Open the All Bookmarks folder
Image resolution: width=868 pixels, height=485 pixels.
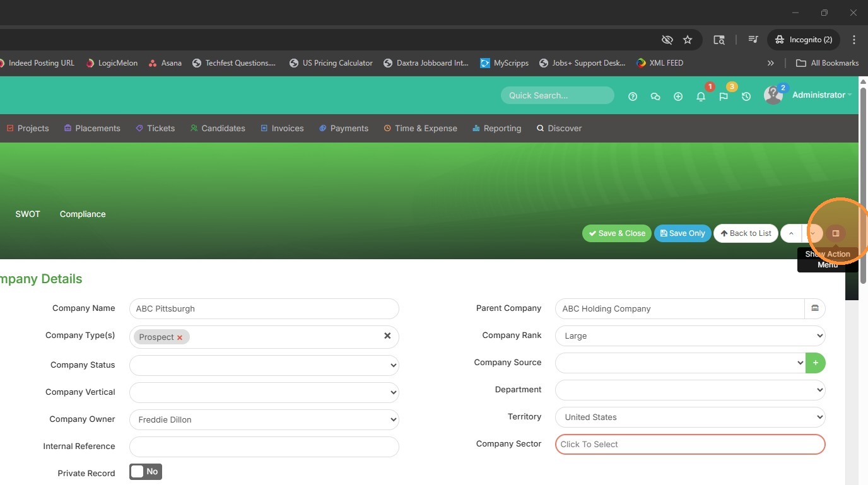(x=828, y=63)
